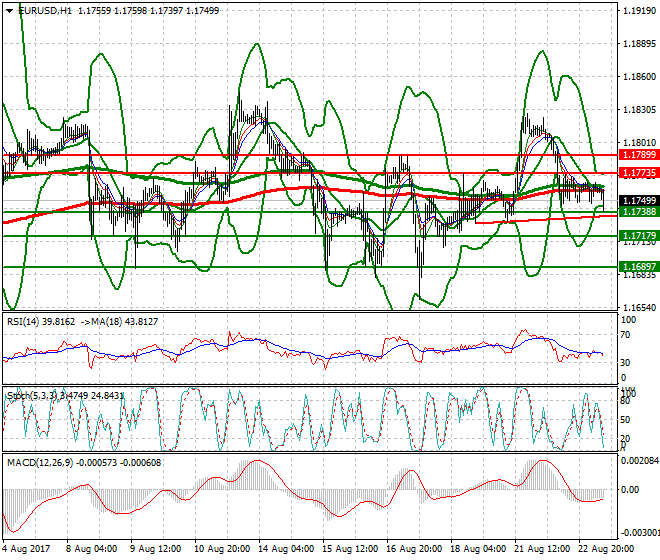Click the 1.18600 price scale value
The image size is (660, 560).
[639, 77]
